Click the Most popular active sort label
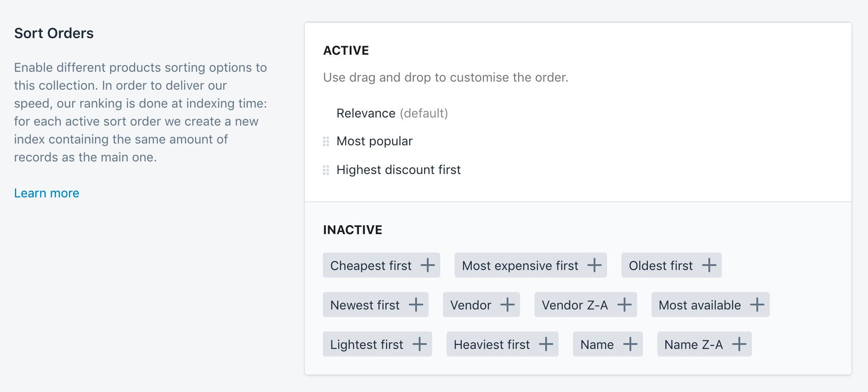This screenshot has width=868, height=392. click(x=374, y=141)
